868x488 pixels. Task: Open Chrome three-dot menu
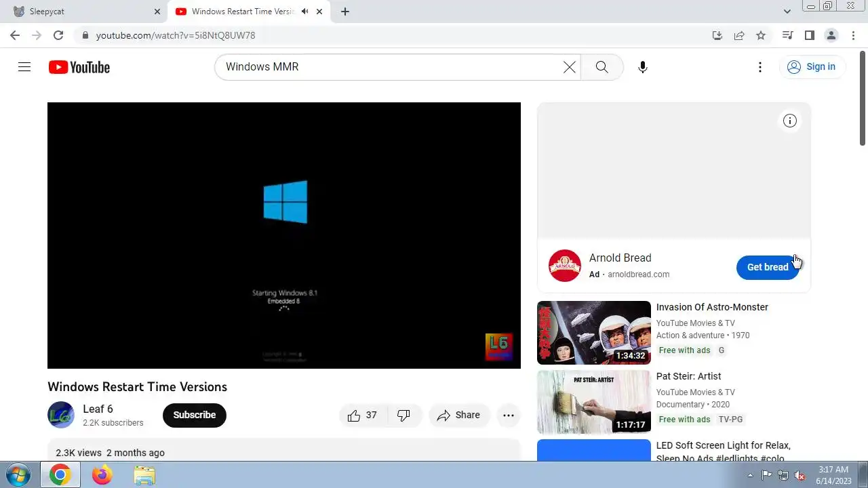tap(853, 35)
